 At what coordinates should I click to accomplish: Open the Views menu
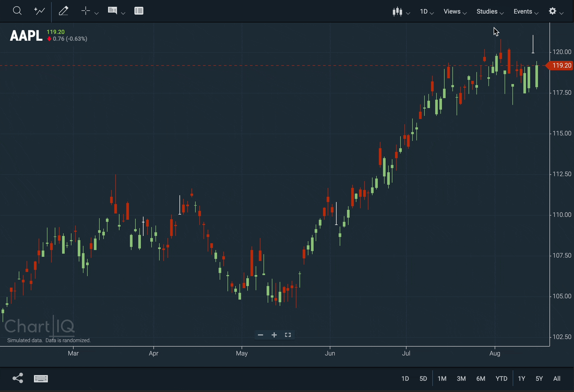[455, 12]
